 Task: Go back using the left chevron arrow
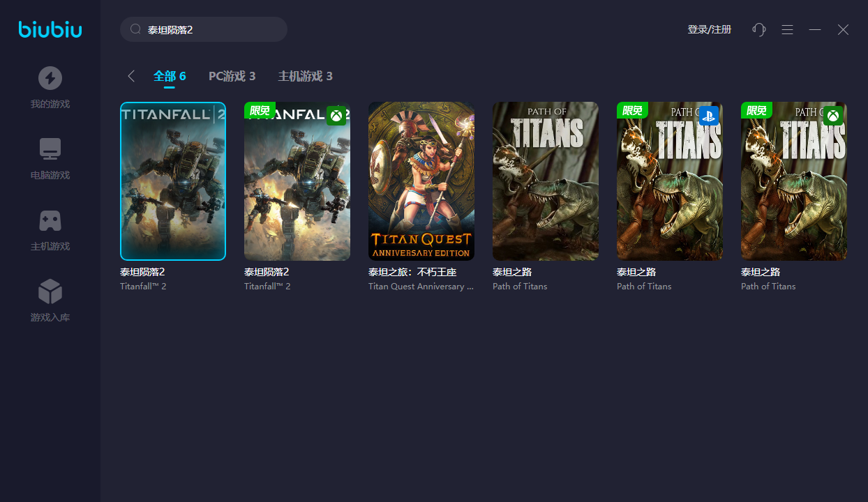(x=130, y=76)
